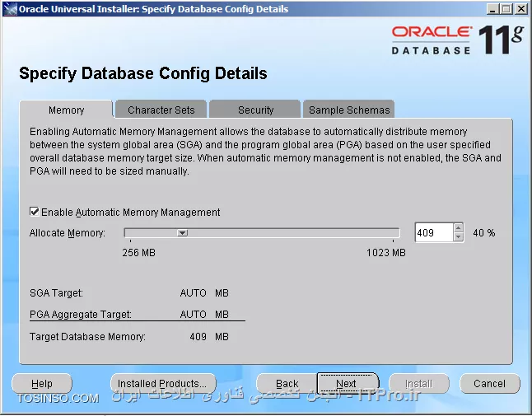Click the 256 MB minimum slider label

(x=139, y=252)
